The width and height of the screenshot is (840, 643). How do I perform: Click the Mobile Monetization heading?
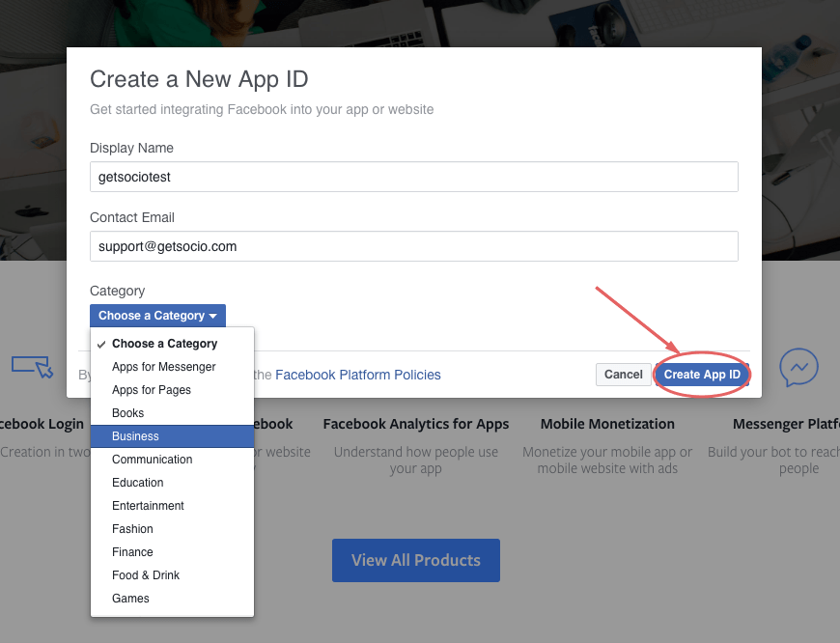[607, 424]
